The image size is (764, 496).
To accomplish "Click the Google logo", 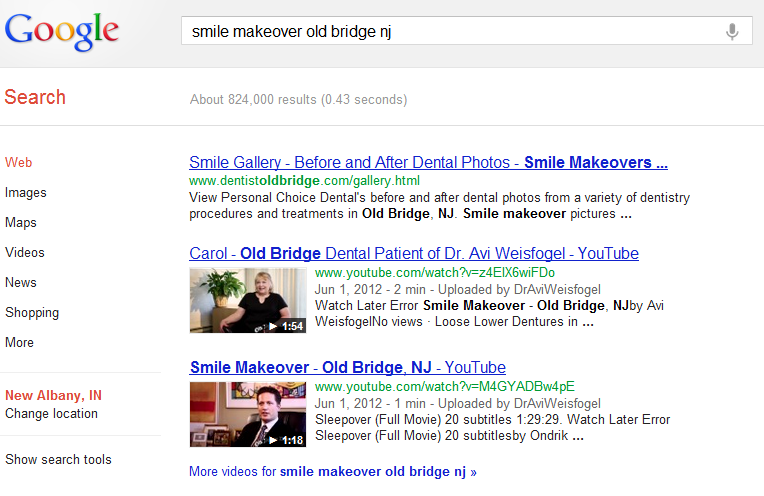I will coord(62,31).
